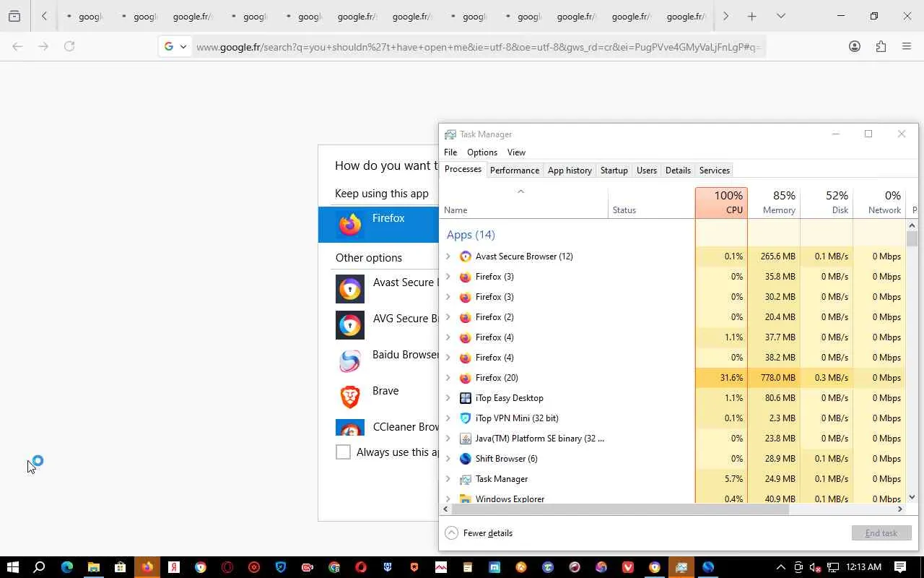This screenshot has width=924, height=578.
Task: Sort processes by the Network column header
Action: 879,203
